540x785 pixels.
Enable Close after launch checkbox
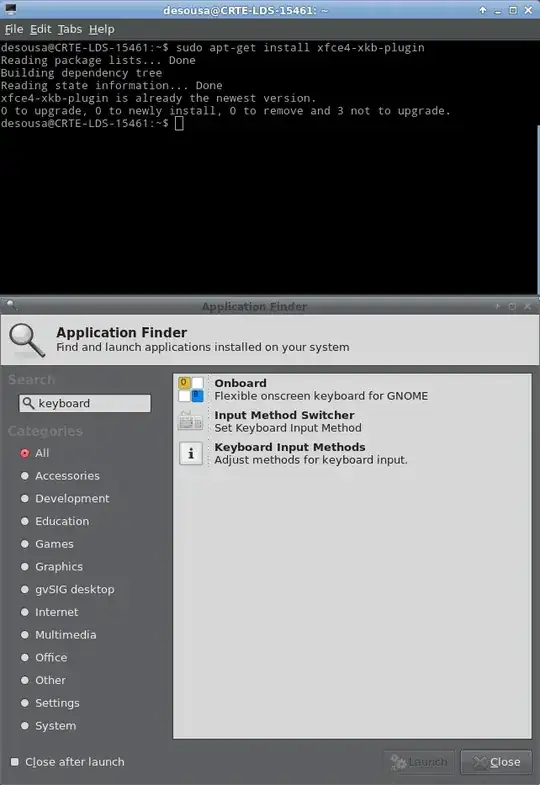click(x=15, y=762)
